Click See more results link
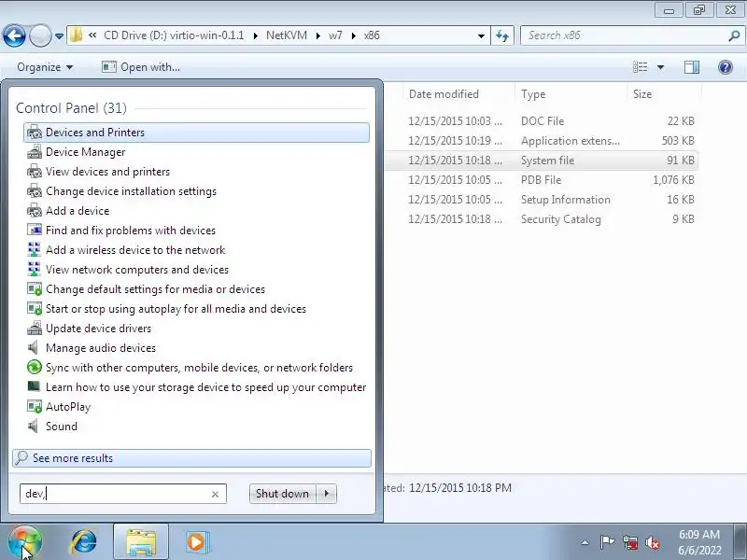747x560 pixels. [191, 458]
